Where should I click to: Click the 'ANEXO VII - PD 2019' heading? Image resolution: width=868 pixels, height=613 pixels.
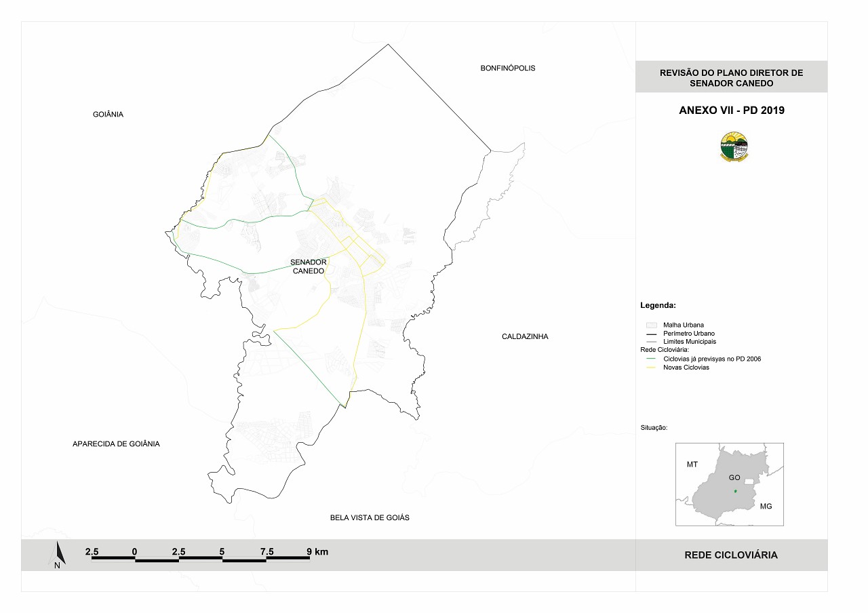click(x=731, y=110)
